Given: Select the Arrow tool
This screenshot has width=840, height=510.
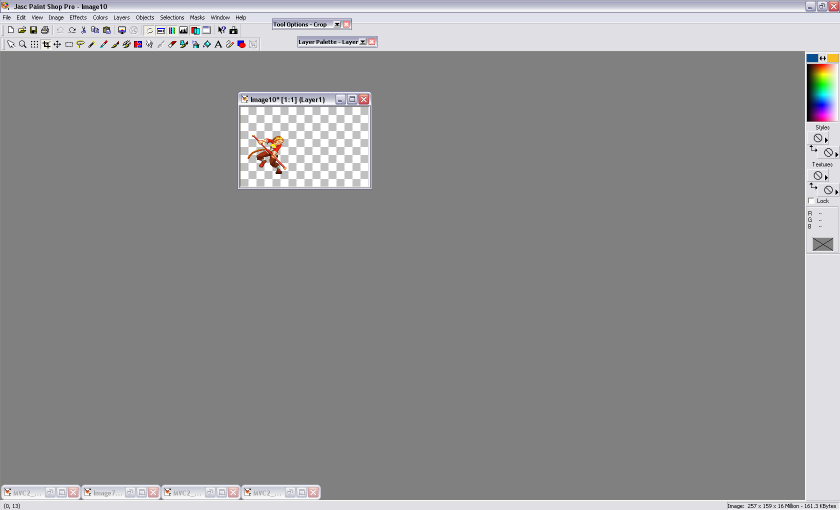Looking at the screenshot, I should coord(11,44).
